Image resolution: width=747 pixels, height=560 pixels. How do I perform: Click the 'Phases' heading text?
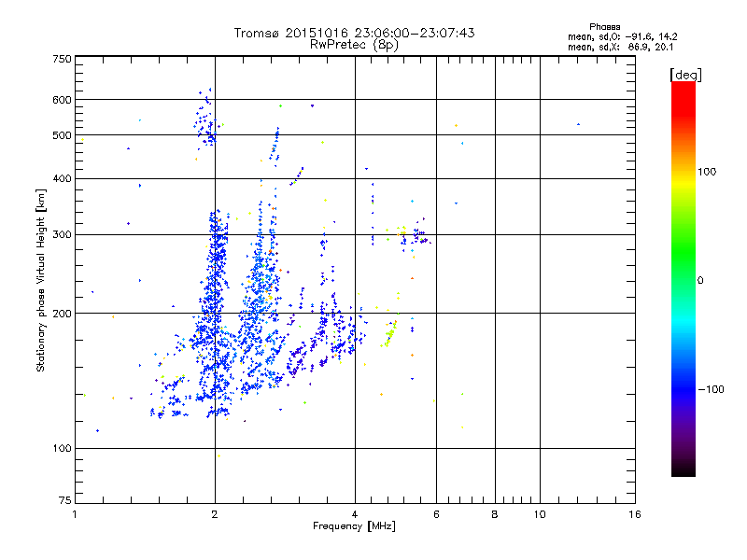[x=604, y=27]
